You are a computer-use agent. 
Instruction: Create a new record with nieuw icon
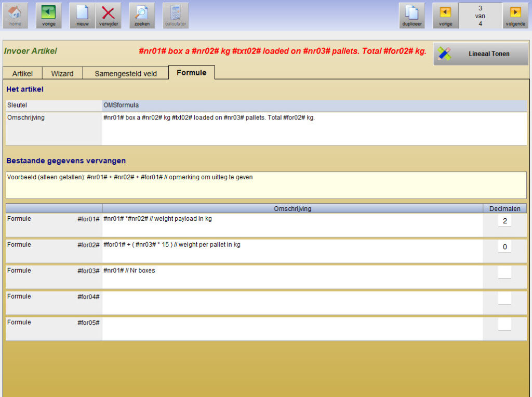[x=83, y=15]
